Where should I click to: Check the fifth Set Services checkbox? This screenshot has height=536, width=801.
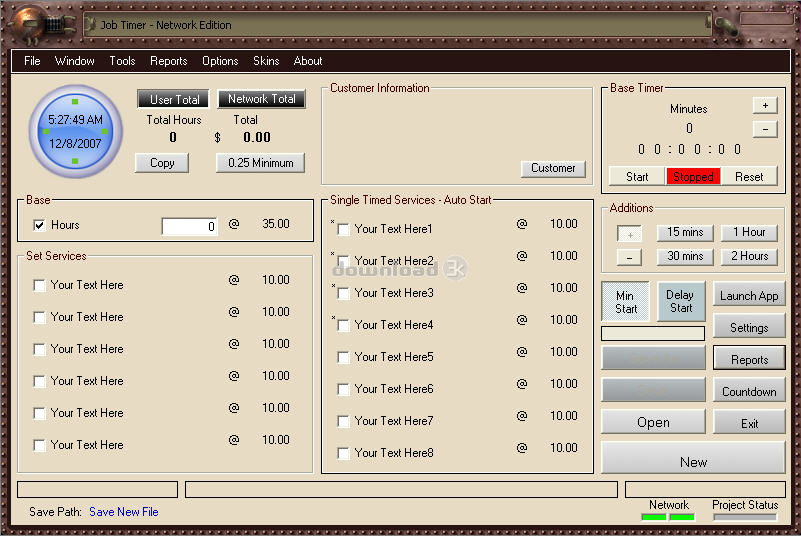[39, 413]
